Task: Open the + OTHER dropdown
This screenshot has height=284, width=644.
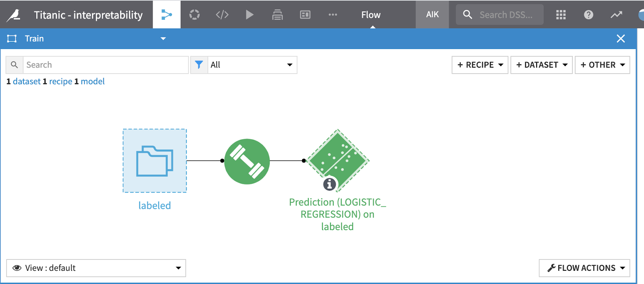Action: point(603,65)
